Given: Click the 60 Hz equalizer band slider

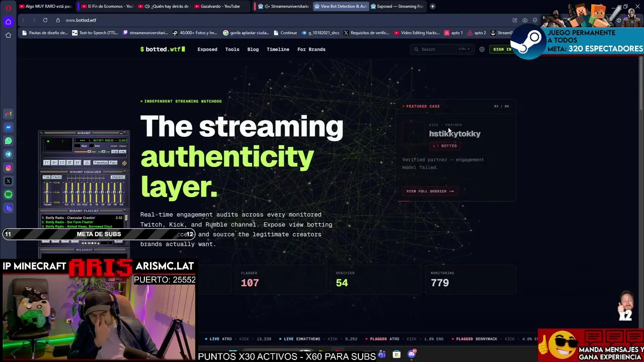Looking at the screenshot, I should pos(66,193).
